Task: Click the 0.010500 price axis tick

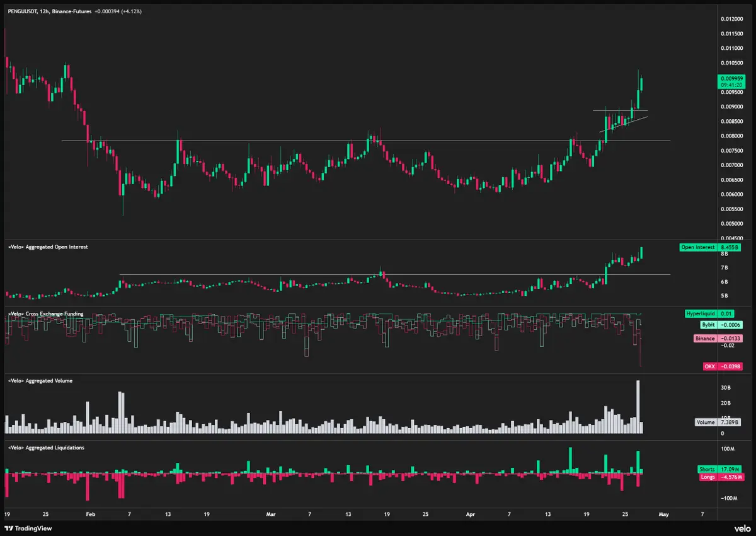Action: (x=731, y=63)
